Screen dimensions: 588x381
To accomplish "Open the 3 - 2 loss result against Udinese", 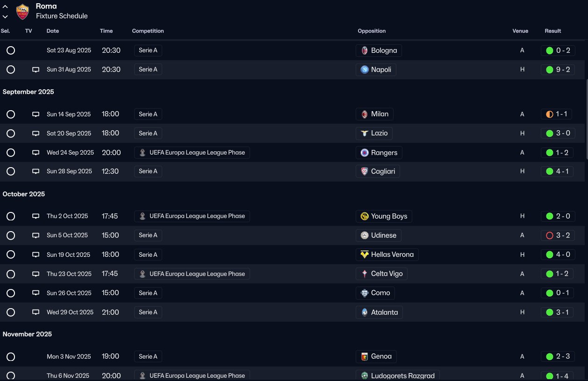I will [558, 235].
